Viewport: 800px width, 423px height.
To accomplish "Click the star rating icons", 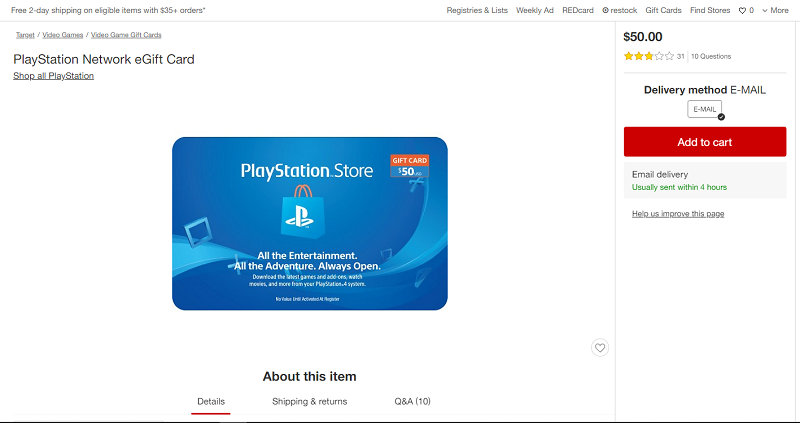I will (648, 56).
